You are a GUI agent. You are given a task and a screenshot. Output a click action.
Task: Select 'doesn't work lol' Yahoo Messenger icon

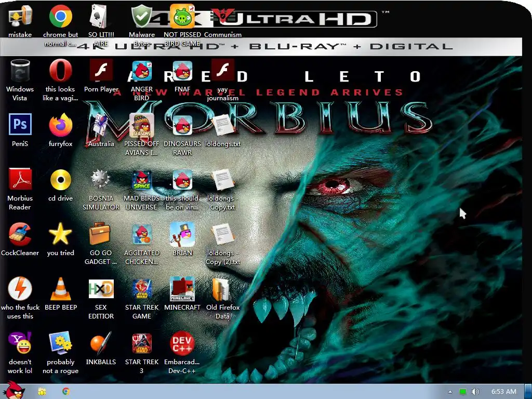pos(20,343)
